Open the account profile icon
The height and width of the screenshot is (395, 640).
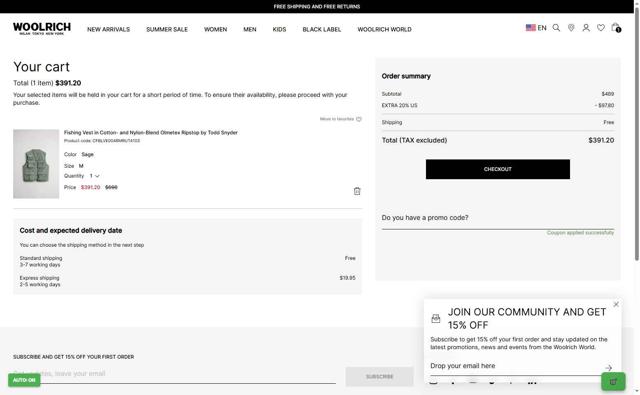(x=586, y=28)
